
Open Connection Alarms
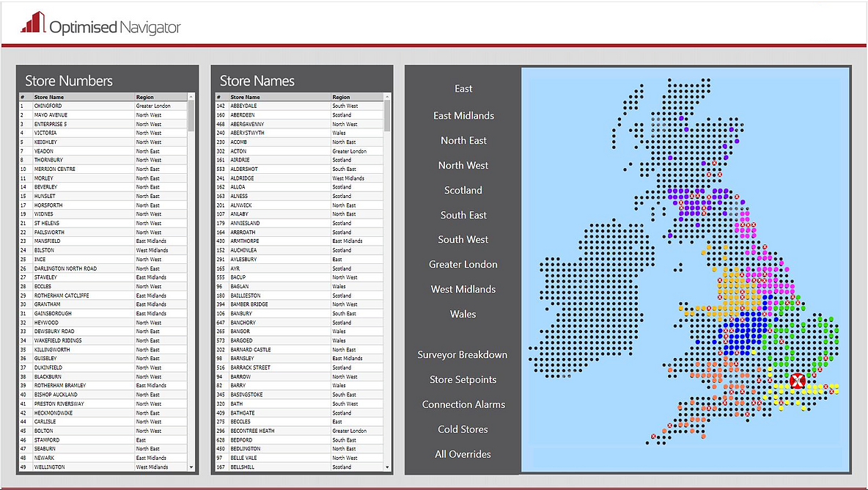(x=463, y=404)
